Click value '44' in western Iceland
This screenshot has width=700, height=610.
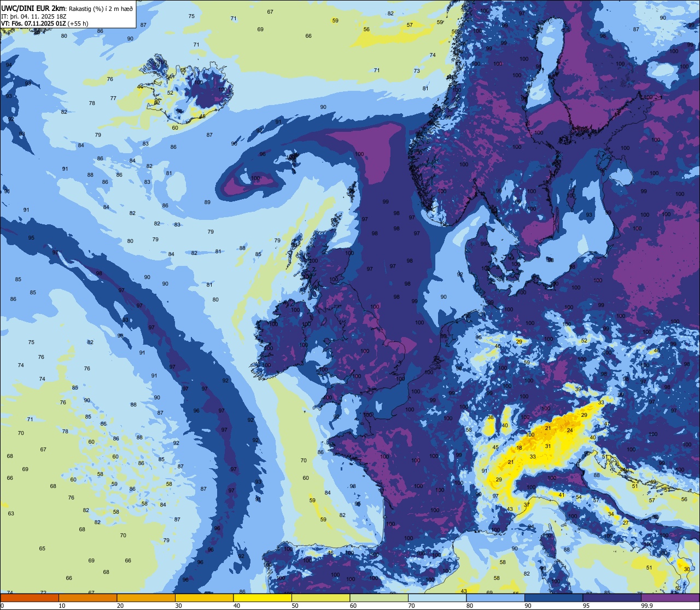coord(140,87)
